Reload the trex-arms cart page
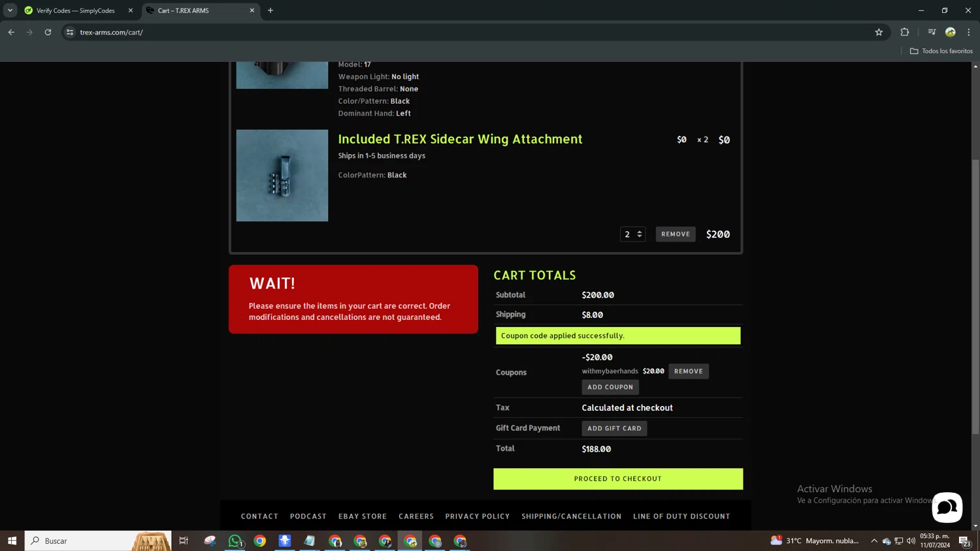This screenshot has height=551, width=980. [48, 32]
